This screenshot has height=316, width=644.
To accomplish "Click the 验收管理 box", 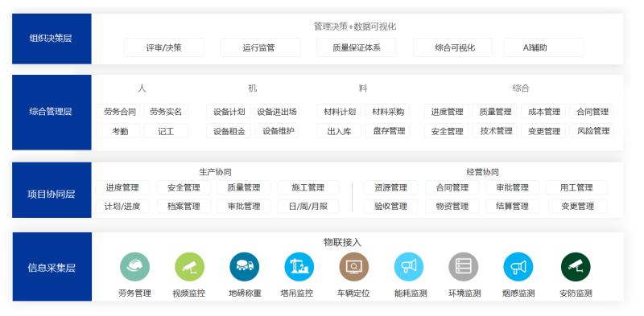I will coord(391,206).
